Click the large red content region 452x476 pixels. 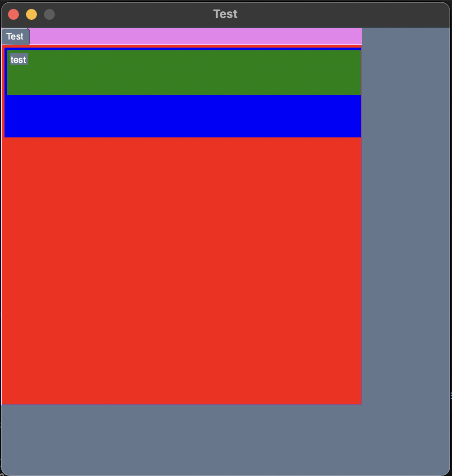180,269
